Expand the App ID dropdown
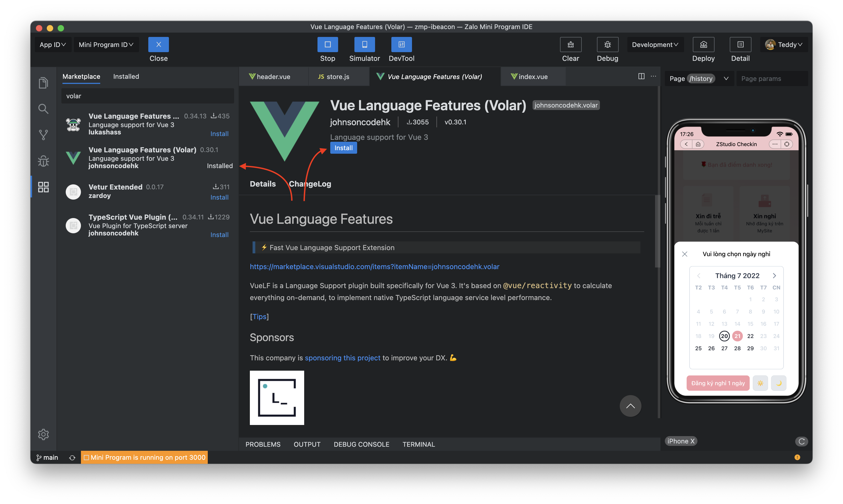 [53, 45]
